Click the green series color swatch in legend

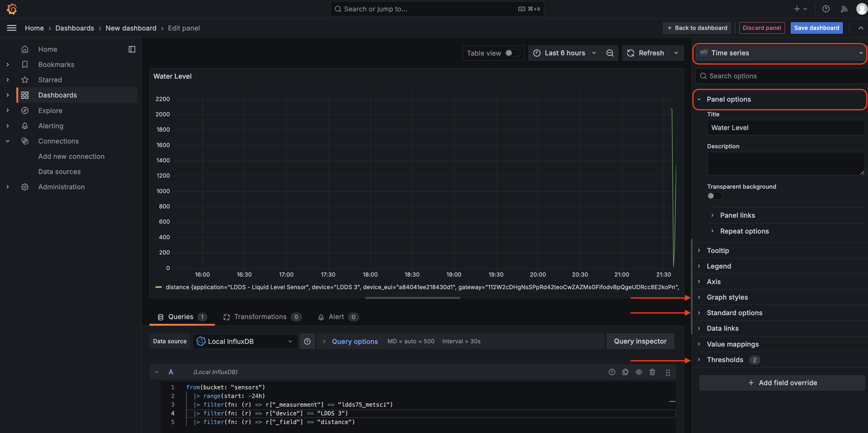coord(159,287)
